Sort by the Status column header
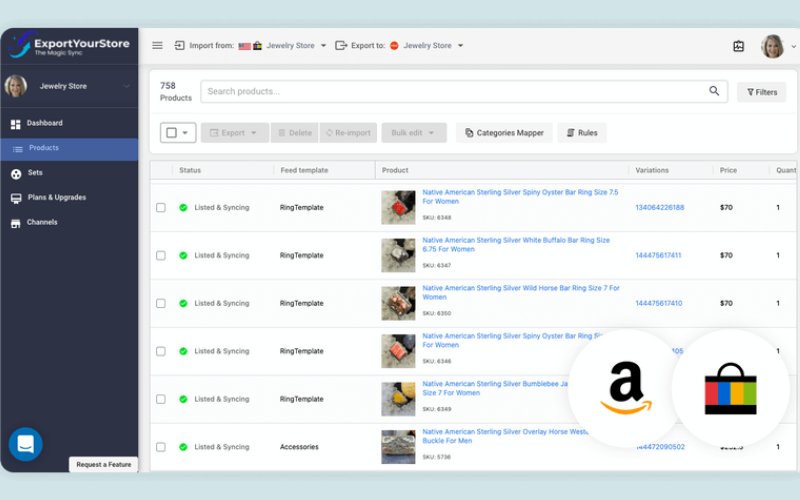The height and width of the screenshot is (500, 800). (190, 170)
